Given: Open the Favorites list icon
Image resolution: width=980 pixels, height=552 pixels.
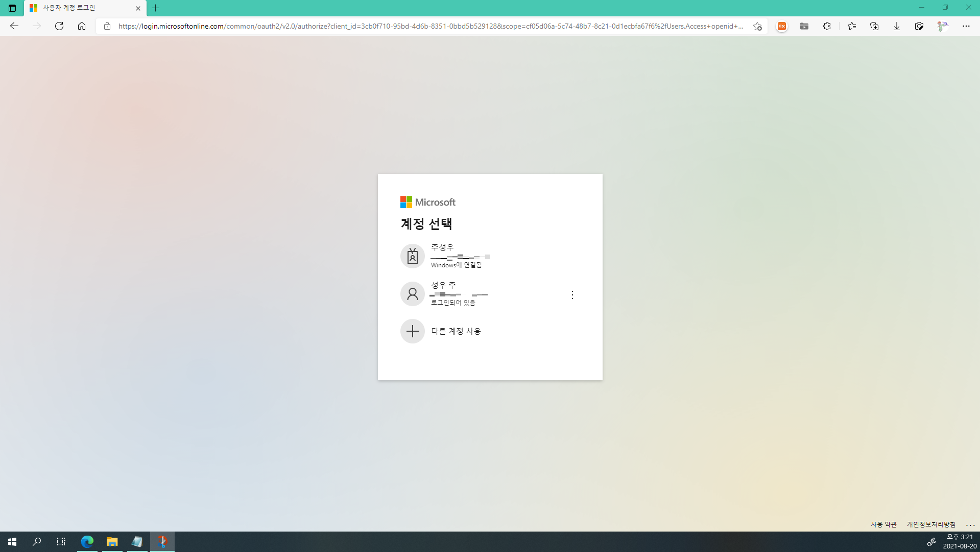Looking at the screenshot, I should (852, 26).
